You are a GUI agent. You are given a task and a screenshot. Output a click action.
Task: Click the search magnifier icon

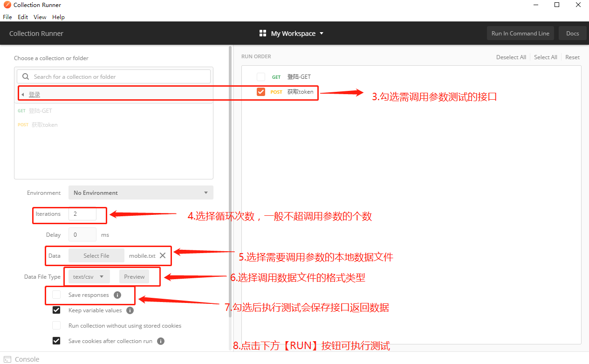coord(26,76)
